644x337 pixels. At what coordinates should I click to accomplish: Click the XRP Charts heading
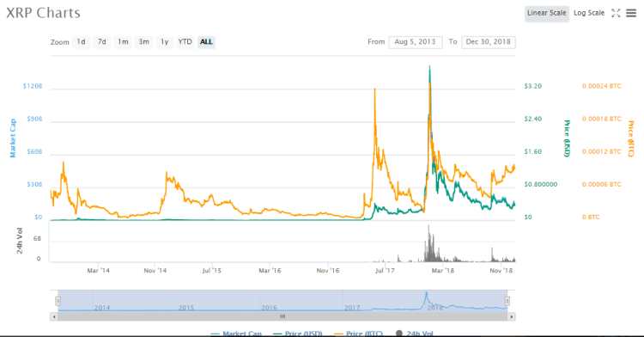(43, 13)
